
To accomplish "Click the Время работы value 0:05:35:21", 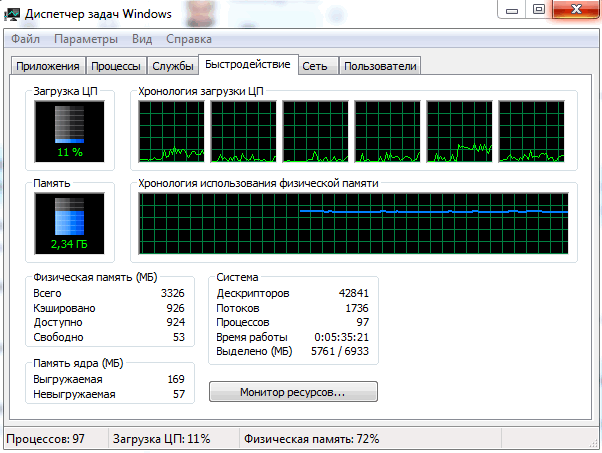I will [341, 337].
